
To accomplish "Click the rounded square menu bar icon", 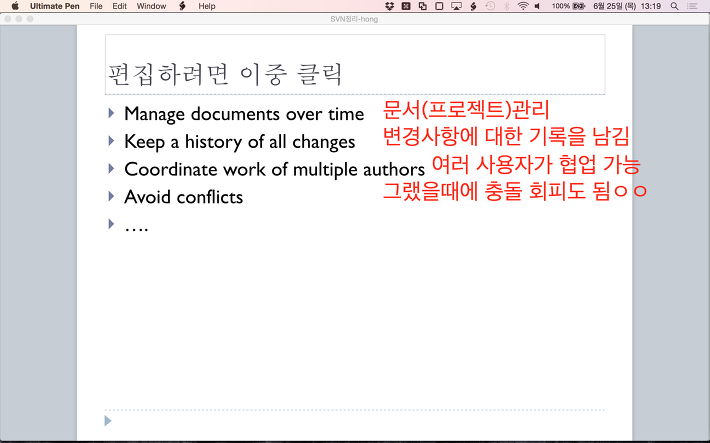I will 439,6.
